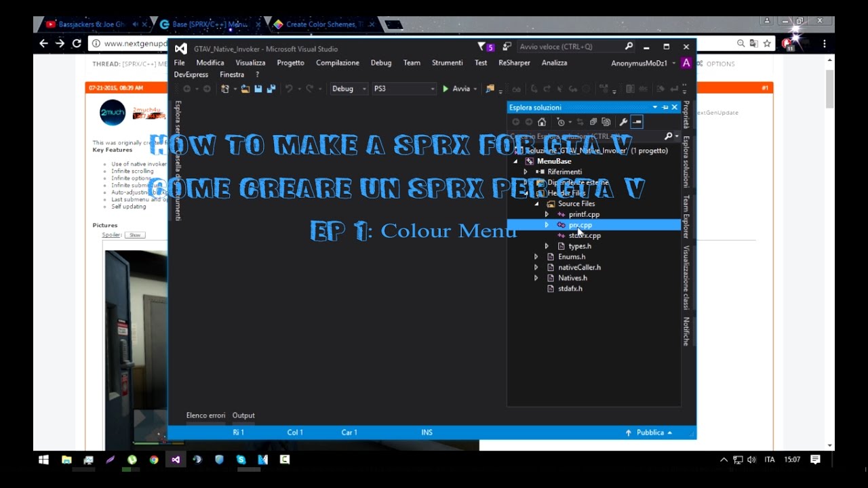Open Properties wrench icon in Esplora soluzioni

coord(623,122)
